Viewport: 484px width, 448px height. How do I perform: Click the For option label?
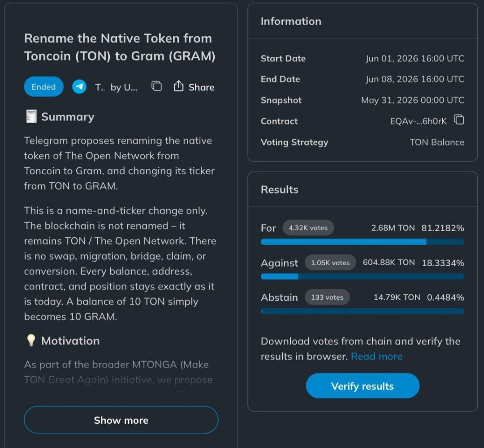coord(268,228)
